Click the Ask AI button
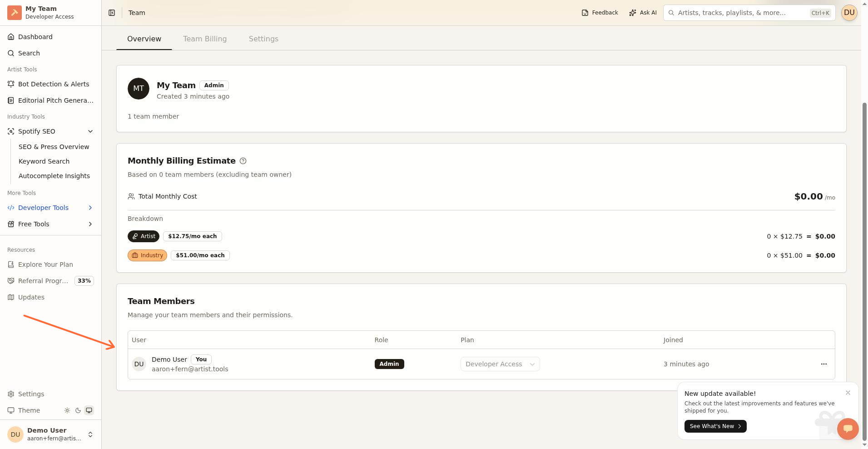This screenshot has height=449, width=868. point(643,13)
